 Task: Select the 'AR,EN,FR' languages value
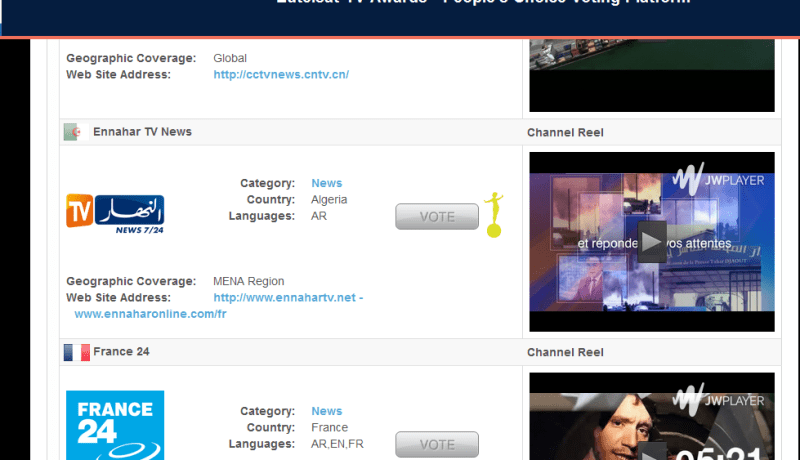pos(337,444)
